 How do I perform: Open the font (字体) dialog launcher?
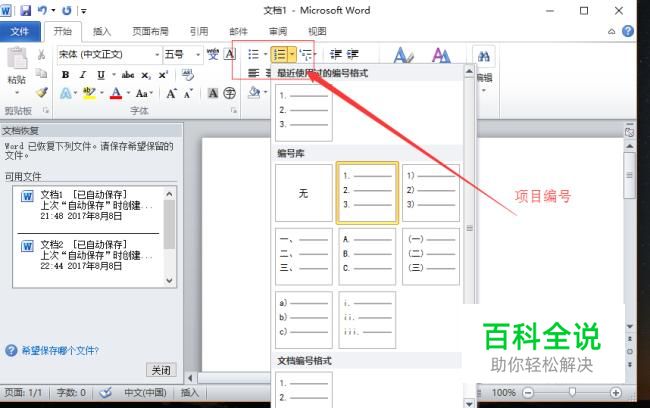coord(234,110)
